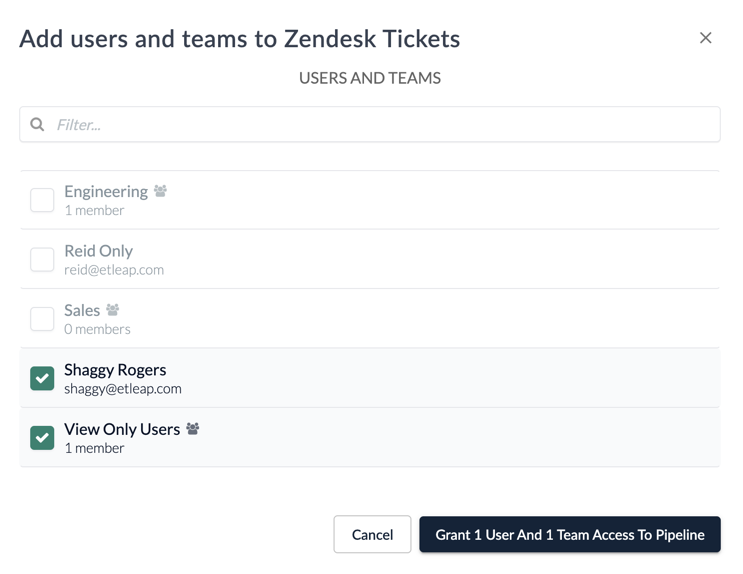Check the Reid Only checkbox
Screen dimensions: 743x574
click(x=42, y=259)
